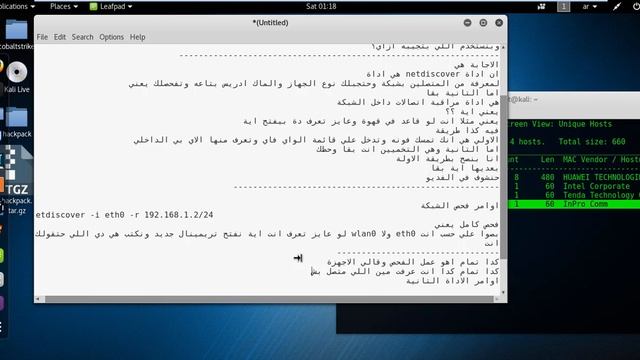Click the scroll left arrow in Leafpad

(x=38, y=299)
